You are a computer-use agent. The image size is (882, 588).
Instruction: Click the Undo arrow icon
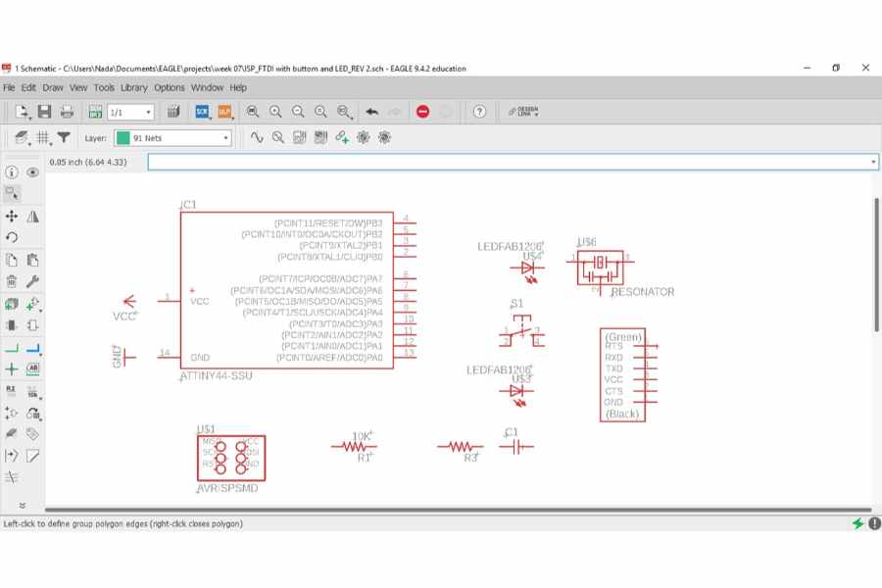[x=371, y=112]
